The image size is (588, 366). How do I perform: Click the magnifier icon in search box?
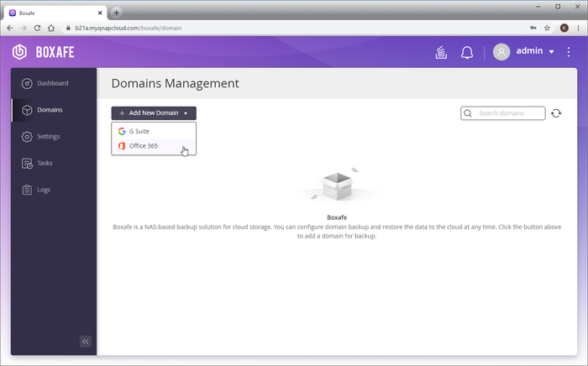point(468,113)
